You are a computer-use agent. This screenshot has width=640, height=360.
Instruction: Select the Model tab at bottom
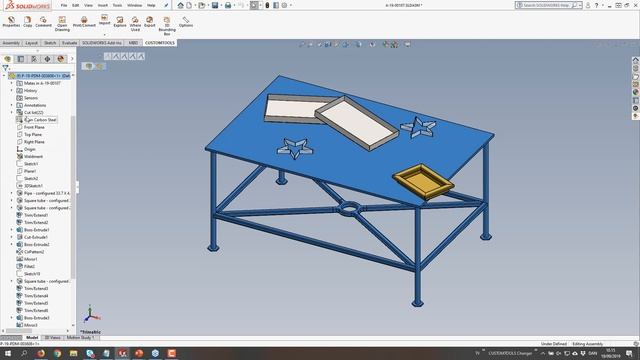[x=32, y=338]
